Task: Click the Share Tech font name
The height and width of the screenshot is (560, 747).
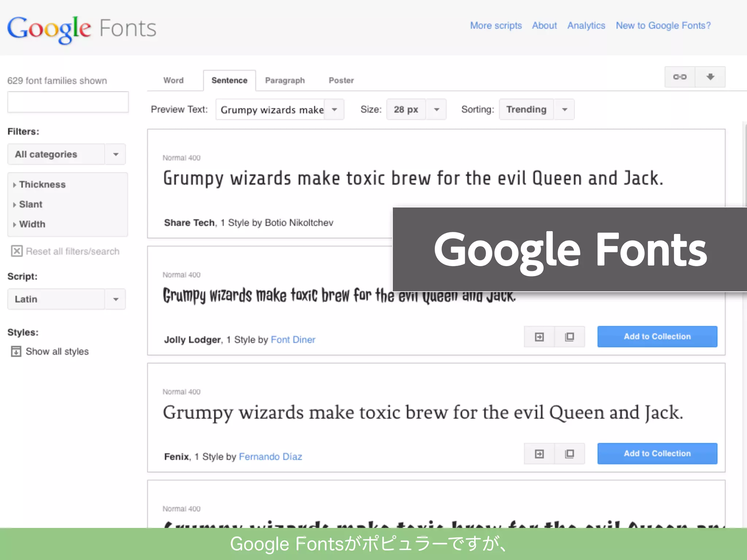Action: [x=189, y=223]
